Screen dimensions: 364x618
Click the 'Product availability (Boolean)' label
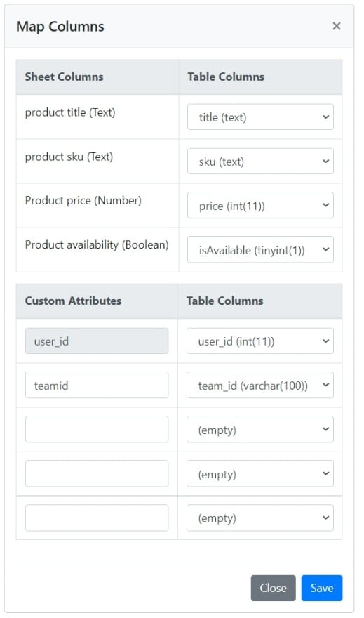tap(97, 245)
